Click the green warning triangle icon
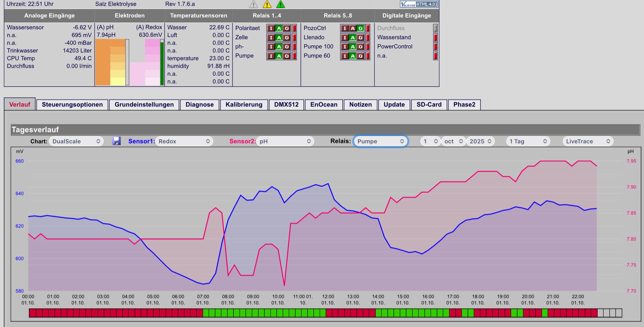 tap(280, 4)
